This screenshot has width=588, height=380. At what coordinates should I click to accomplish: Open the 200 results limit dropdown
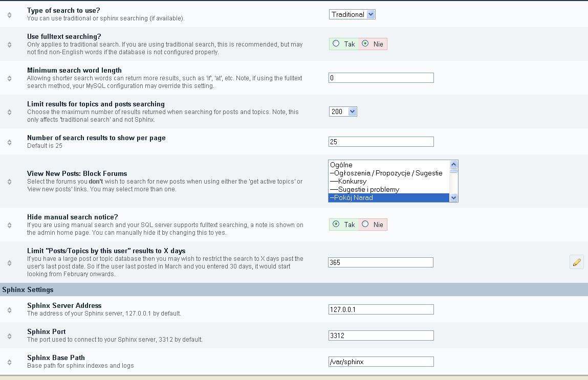pyautogui.click(x=343, y=111)
